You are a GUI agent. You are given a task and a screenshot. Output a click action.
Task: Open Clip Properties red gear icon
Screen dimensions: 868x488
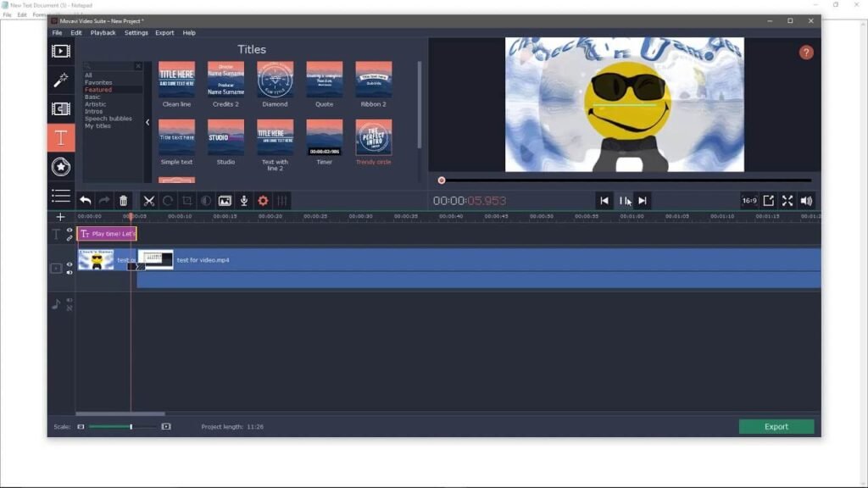[x=263, y=201]
